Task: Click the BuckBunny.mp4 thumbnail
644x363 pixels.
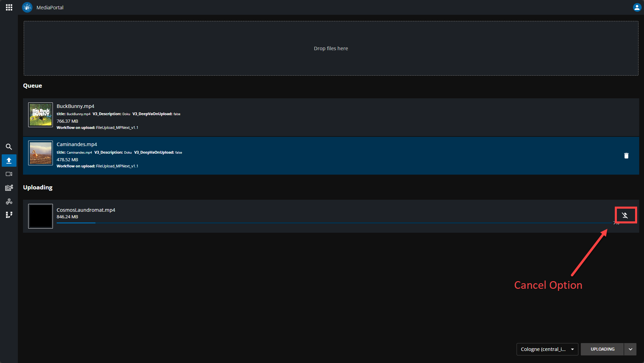Action: click(41, 115)
